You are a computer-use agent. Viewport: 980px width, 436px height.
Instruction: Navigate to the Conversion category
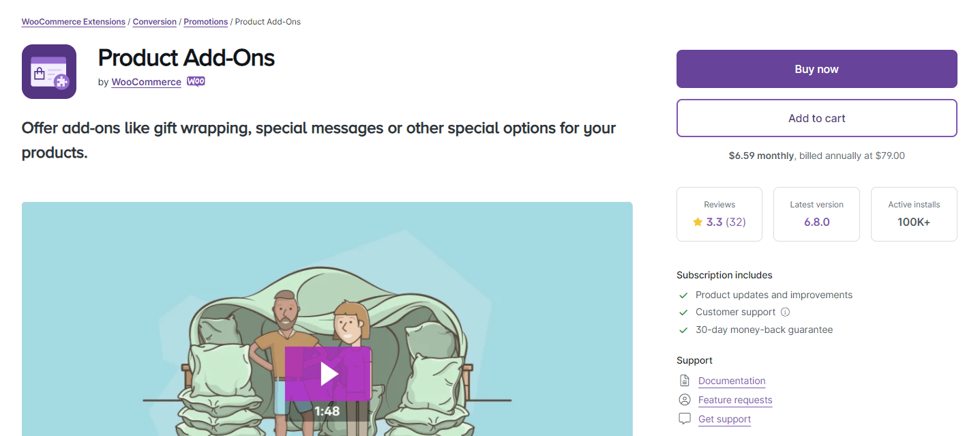[154, 21]
